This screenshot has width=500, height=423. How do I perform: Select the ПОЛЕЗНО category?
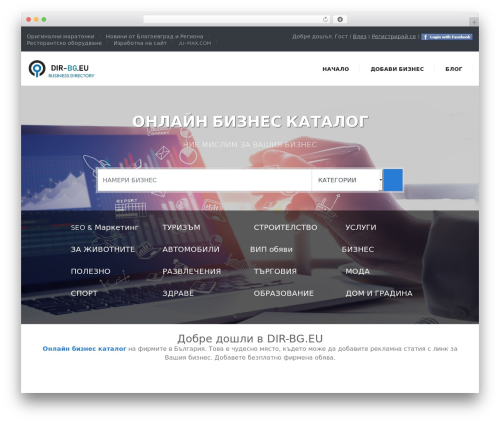coord(90,271)
